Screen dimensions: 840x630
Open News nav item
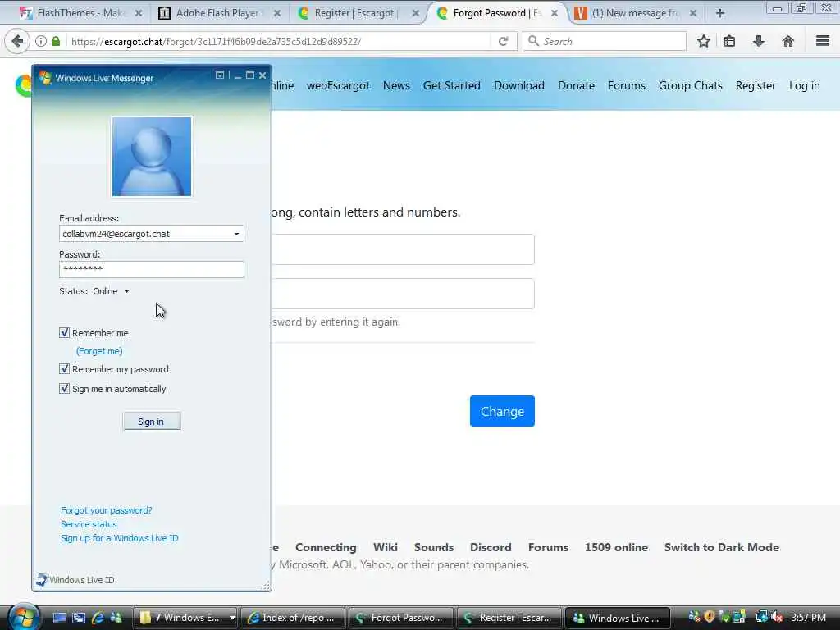[396, 85]
